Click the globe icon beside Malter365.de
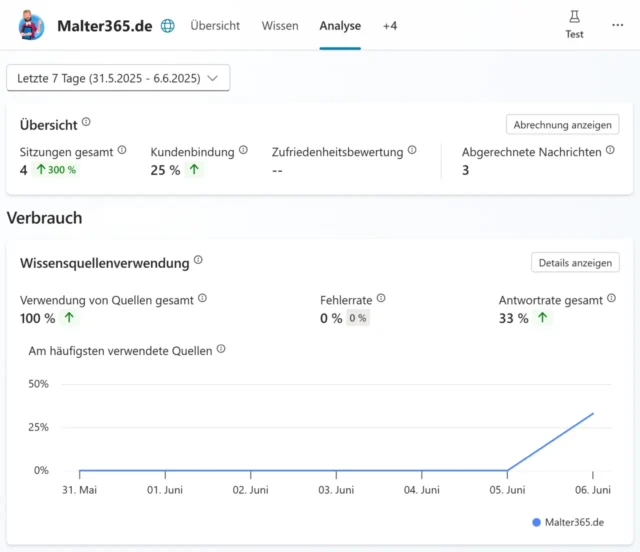Viewport: 640px width, 552px height. click(x=168, y=26)
